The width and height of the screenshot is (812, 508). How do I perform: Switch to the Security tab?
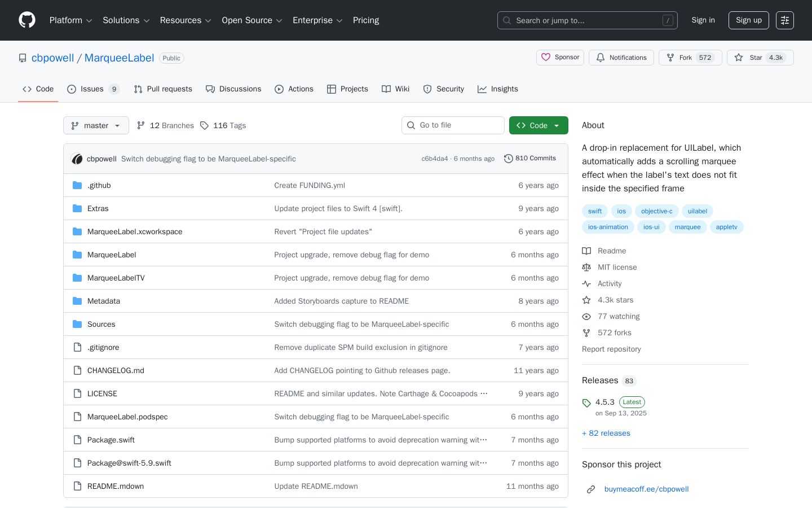tap(444, 89)
